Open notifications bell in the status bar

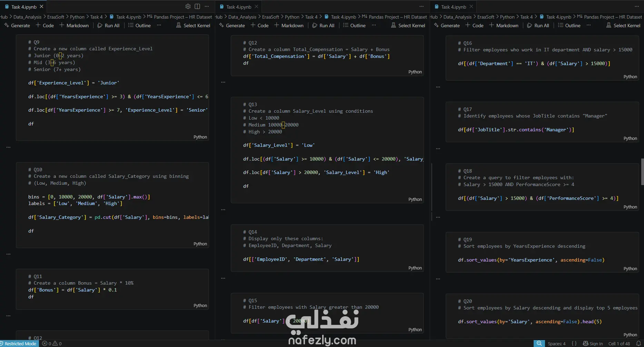tap(638, 344)
